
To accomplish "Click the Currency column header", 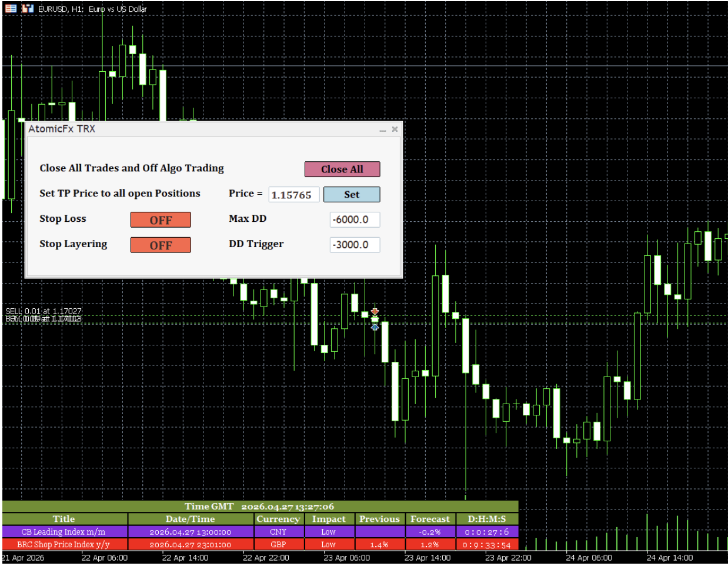I will 278,519.
